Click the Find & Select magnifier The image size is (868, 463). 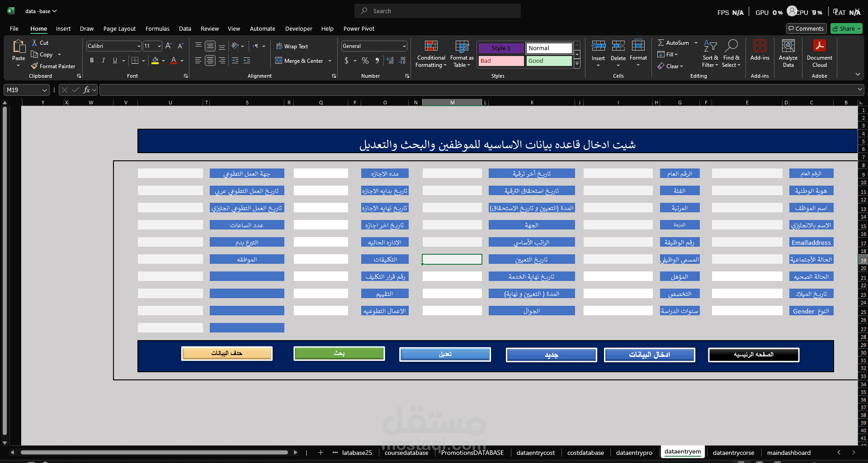731,46
